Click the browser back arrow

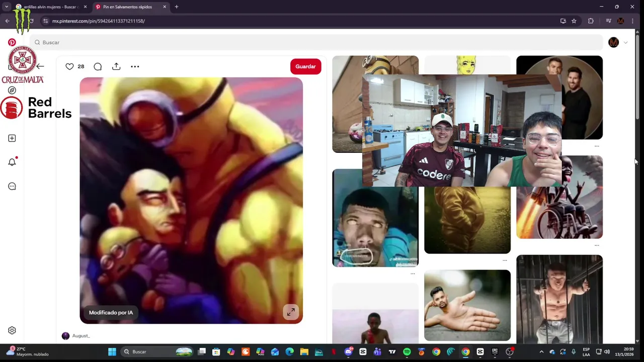(7, 21)
